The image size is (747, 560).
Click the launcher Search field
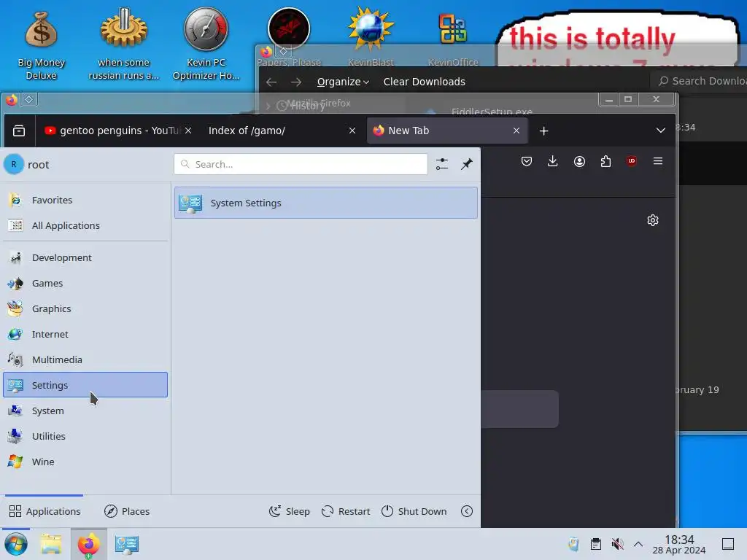coord(301,164)
